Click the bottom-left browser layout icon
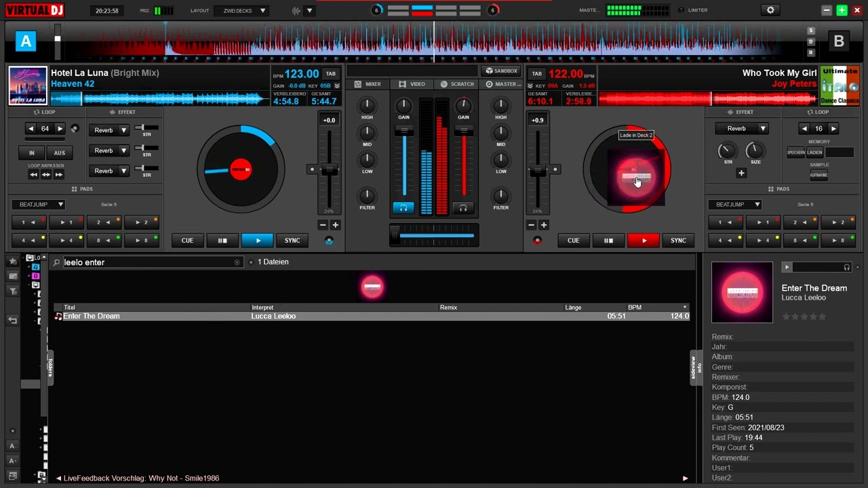 pos(12,476)
